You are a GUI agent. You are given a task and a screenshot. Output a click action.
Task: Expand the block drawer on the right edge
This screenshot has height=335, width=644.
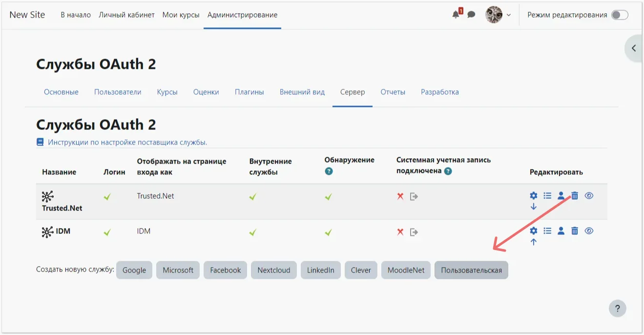click(x=634, y=48)
